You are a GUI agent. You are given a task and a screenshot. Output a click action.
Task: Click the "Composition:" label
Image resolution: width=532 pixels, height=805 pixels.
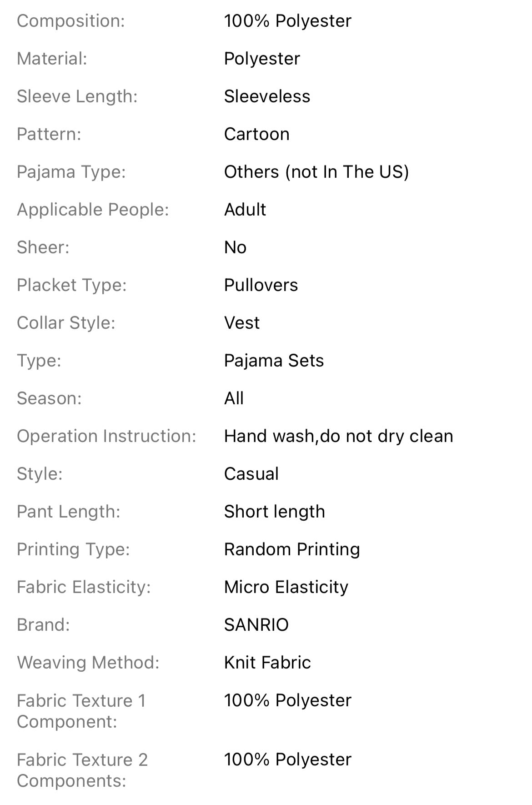[x=70, y=21]
